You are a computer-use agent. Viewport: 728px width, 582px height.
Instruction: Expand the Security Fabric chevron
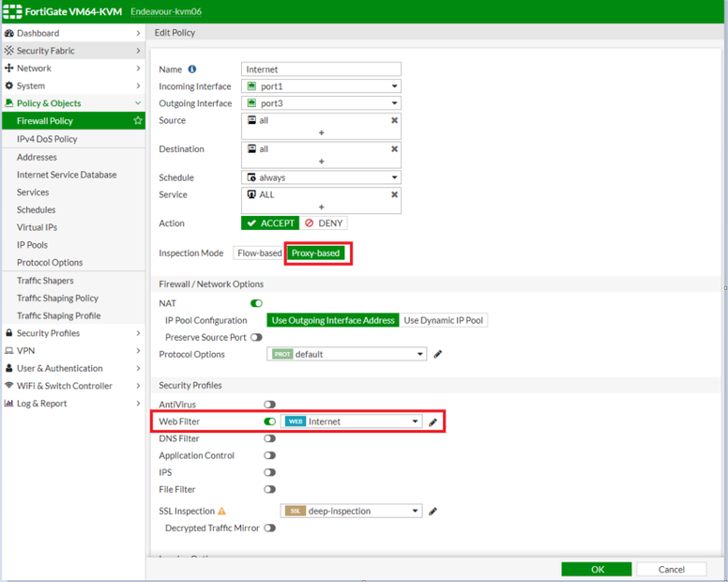[x=138, y=51]
